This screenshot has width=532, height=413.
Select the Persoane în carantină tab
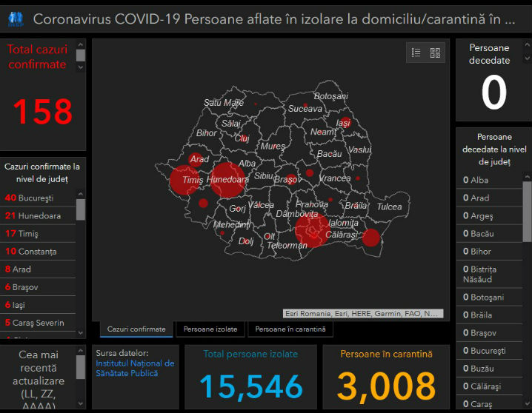(x=290, y=329)
